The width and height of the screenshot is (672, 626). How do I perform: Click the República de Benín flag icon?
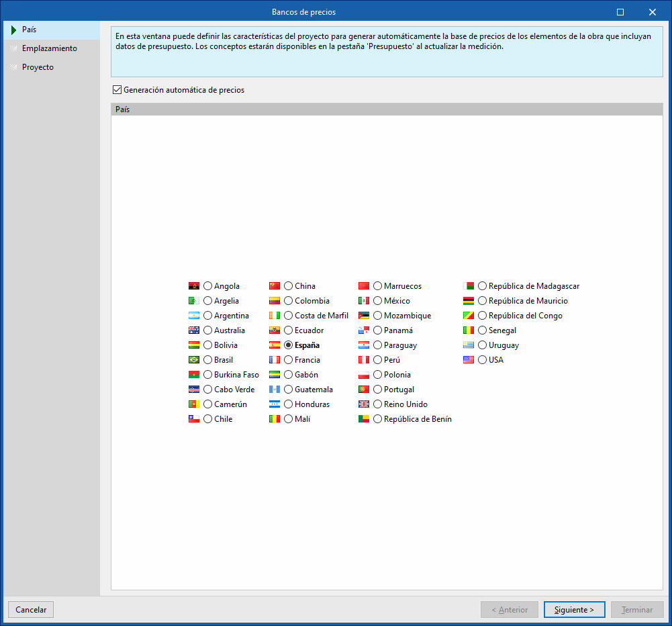[x=363, y=419]
